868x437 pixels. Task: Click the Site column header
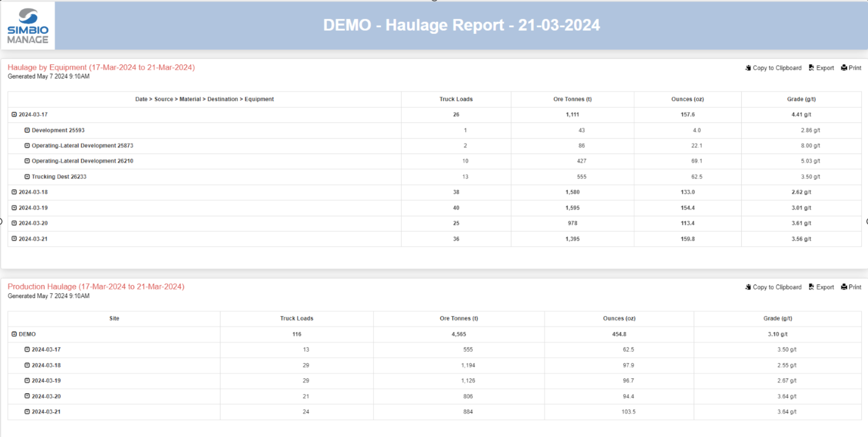click(x=114, y=319)
